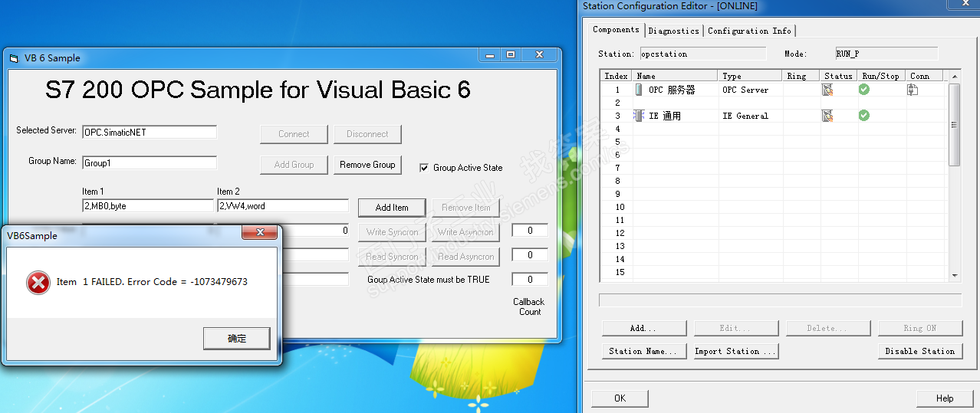Click the Station field showing opcstation

tap(702, 54)
